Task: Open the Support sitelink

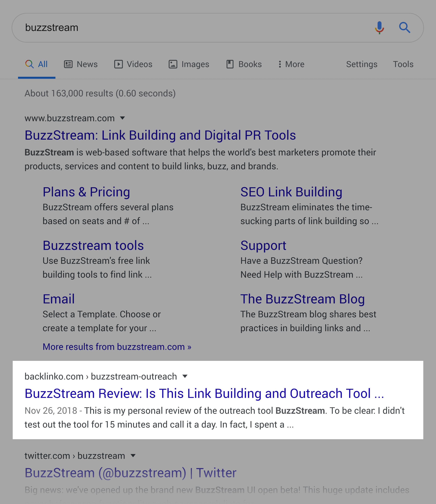Action: tap(263, 246)
